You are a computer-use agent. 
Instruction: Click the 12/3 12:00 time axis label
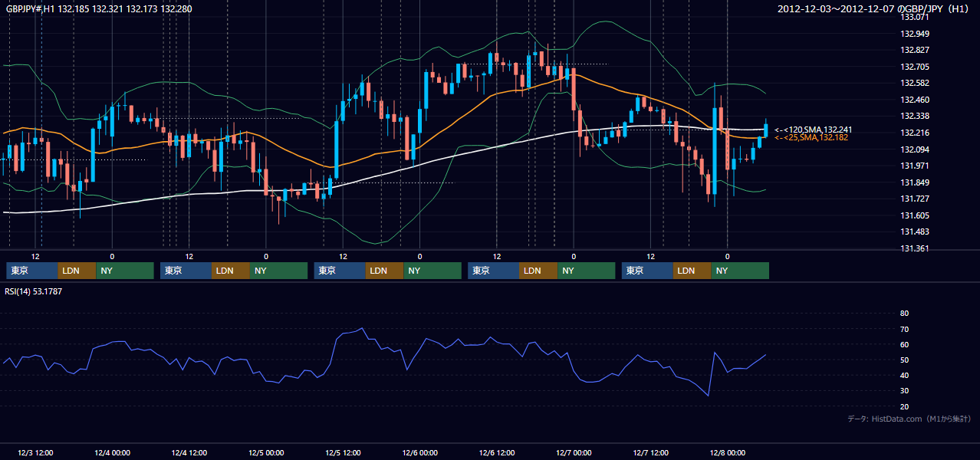(35, 452)
